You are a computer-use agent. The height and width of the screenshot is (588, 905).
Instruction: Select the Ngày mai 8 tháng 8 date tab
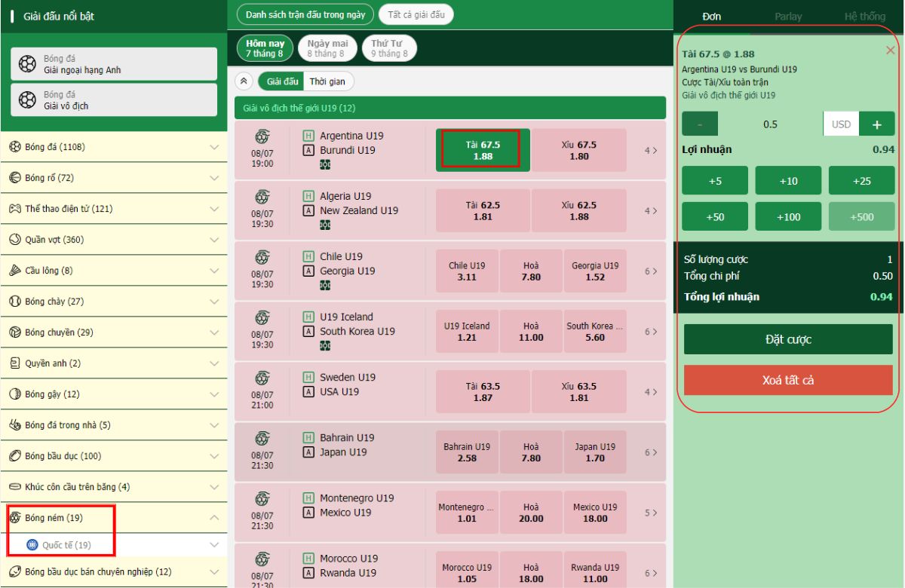(x=327, y=48)
